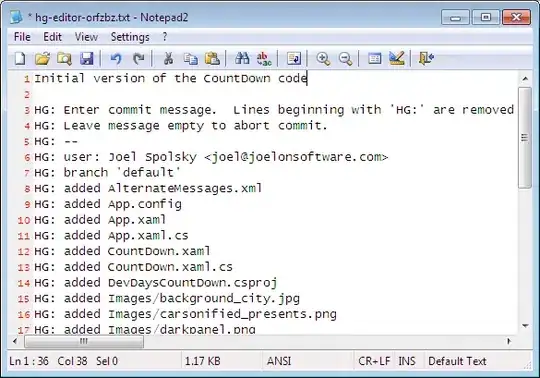Click the Browse folder magnifier icon
The height and width of the screenshot is (378, 540).
click(x=64, y=59)
